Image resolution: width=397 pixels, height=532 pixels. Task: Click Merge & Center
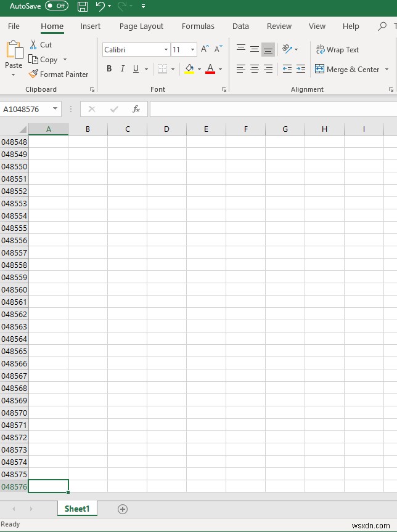point(347,69)
